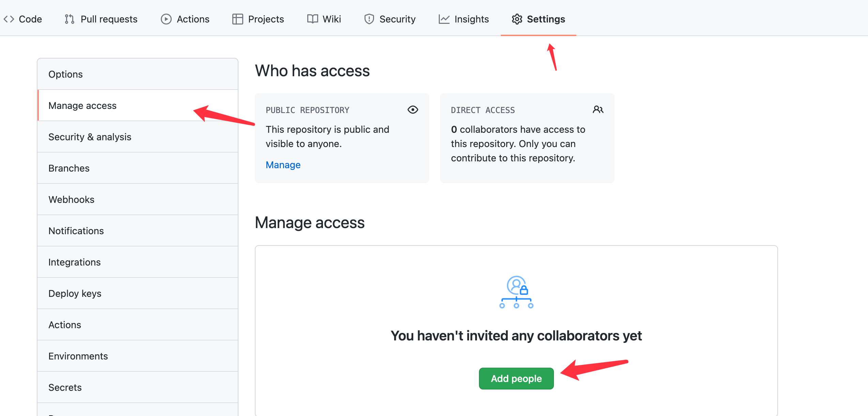The image size is (868, 416).
Task: Click the collaborator lock illustration
Action: pos(516,292)
